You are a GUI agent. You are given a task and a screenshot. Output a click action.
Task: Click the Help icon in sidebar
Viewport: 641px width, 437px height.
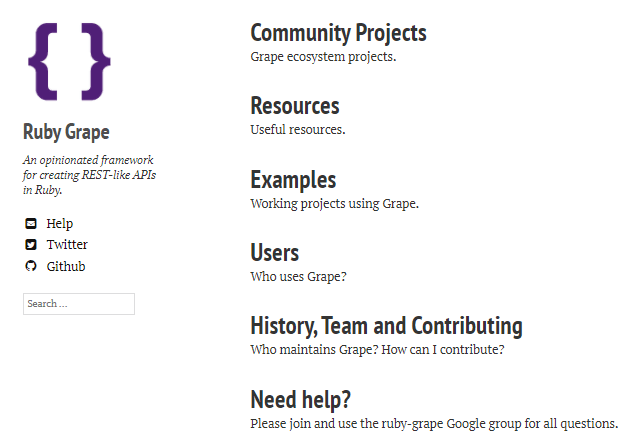[x=30, y=224]
